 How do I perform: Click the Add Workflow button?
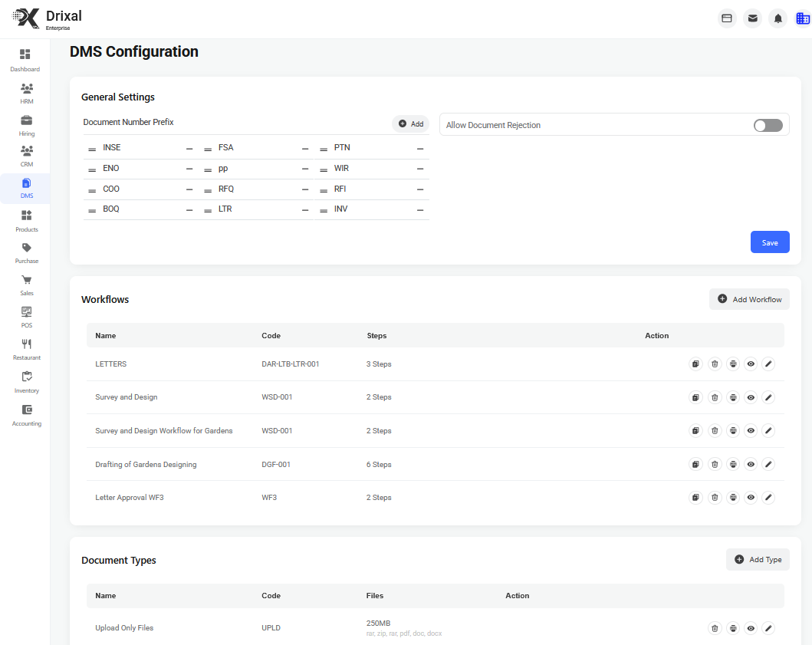[748, 299]
